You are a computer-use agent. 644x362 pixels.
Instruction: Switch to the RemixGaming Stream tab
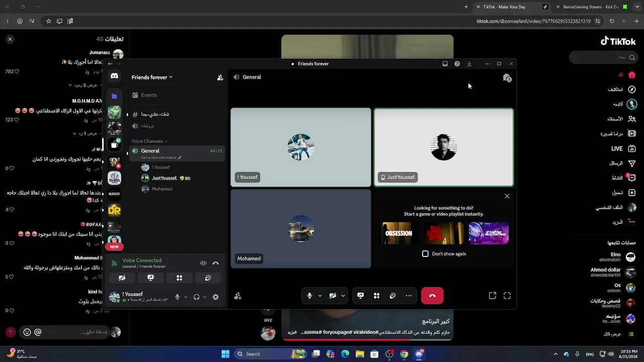592,7
